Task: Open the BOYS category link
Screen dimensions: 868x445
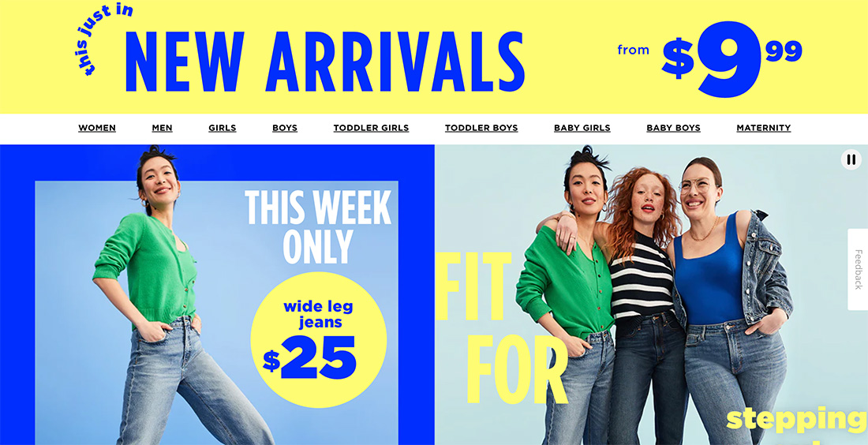Action: tap(285, 128)
